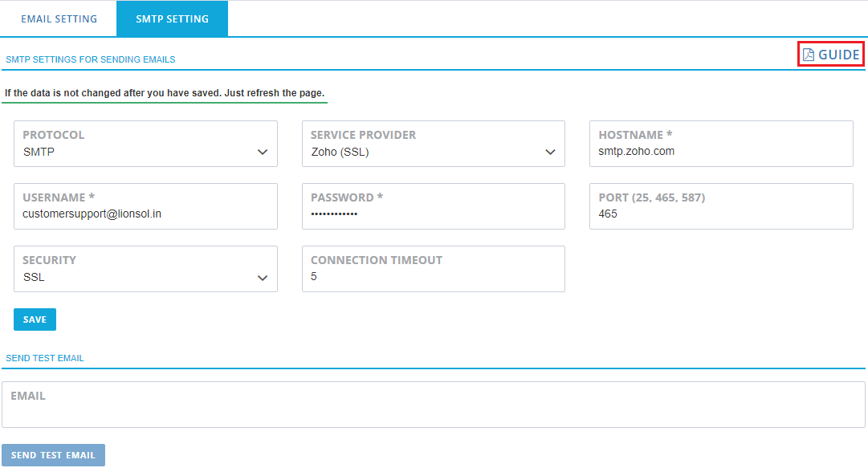The width and height of the screenshot is (868, 472).
Task: Click the Service Provider chevron arrow
Action: tap(550, 153)
